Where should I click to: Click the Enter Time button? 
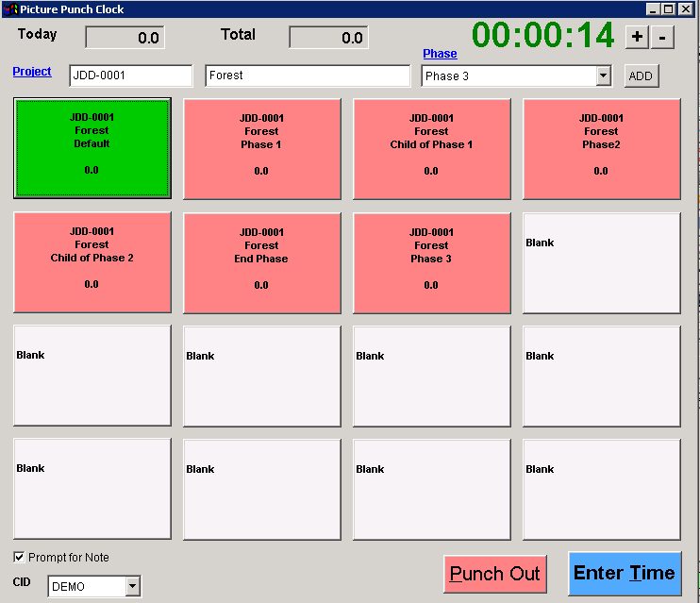coord(624,574)
